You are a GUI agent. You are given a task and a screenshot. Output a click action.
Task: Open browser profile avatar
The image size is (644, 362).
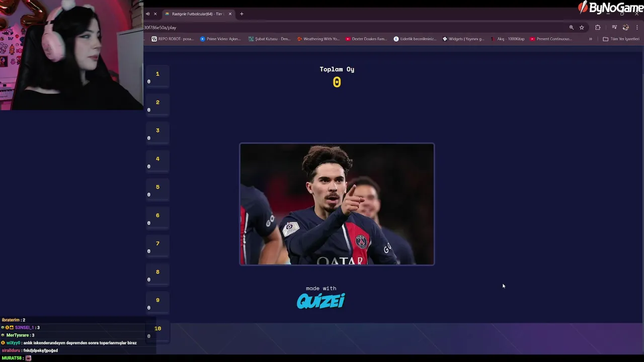click(x=626, y=28)
